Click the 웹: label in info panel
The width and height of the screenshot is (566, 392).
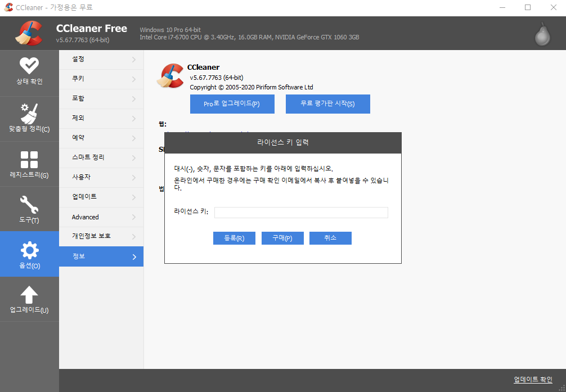pos(163,124)
